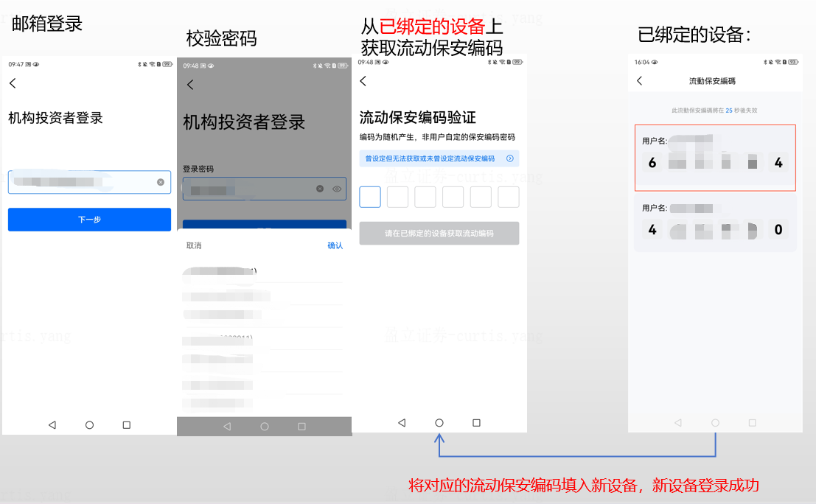Select the first 用户名 security code card
This screenshot has height=504, width=816.
click(x=714, y=158)
